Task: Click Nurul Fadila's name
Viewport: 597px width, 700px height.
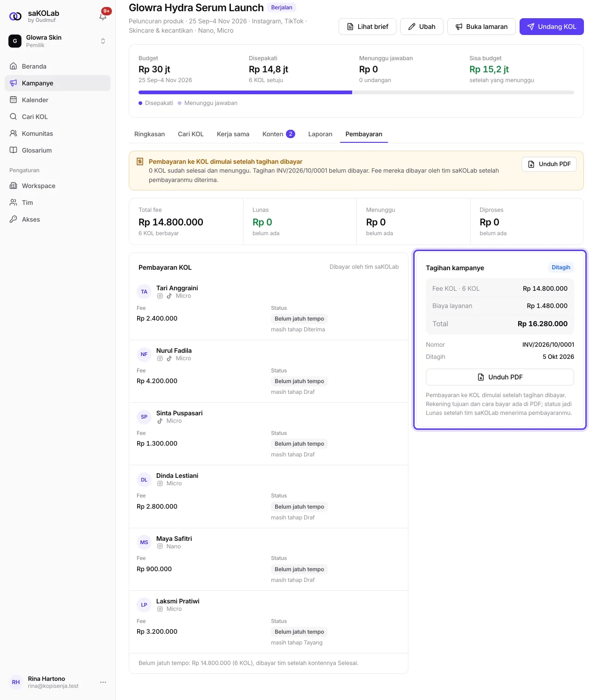Action: pos(174,350)
